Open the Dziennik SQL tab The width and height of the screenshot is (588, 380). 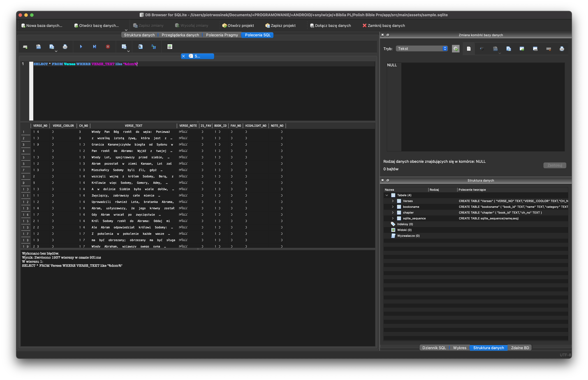click(434, 348)
